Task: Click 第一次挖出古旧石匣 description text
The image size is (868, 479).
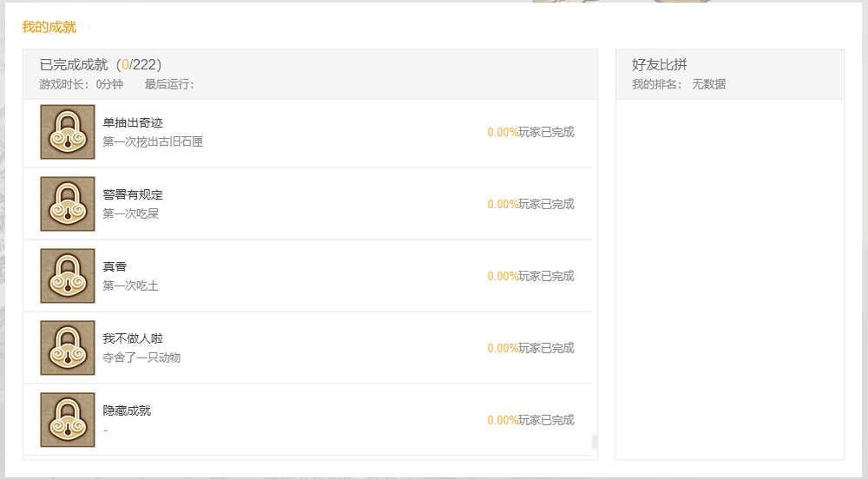Action: click(153, 141)
